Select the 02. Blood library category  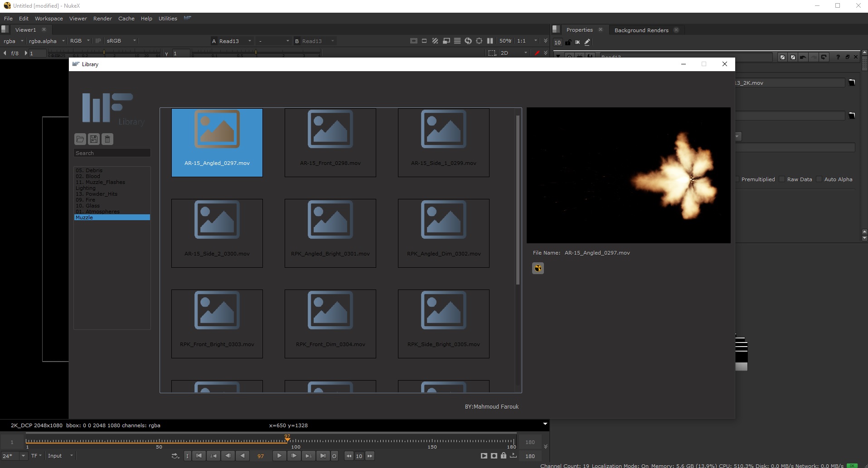(88, 176)
